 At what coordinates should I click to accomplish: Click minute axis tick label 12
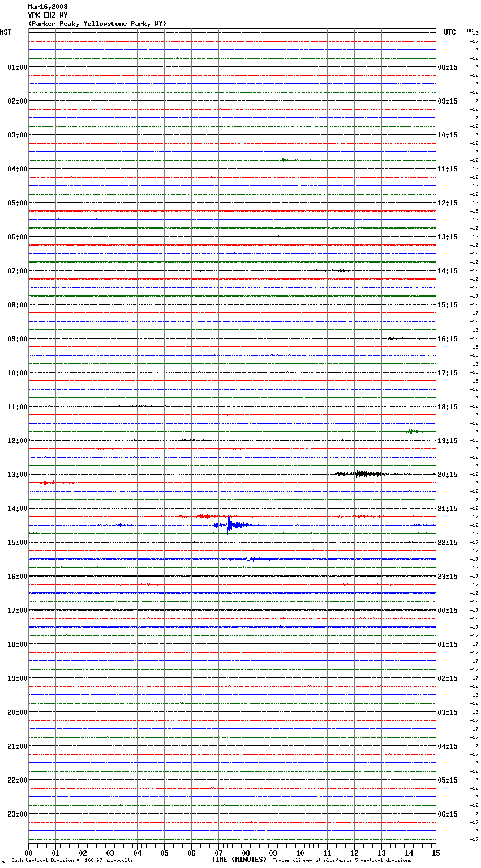pos(354,853)
